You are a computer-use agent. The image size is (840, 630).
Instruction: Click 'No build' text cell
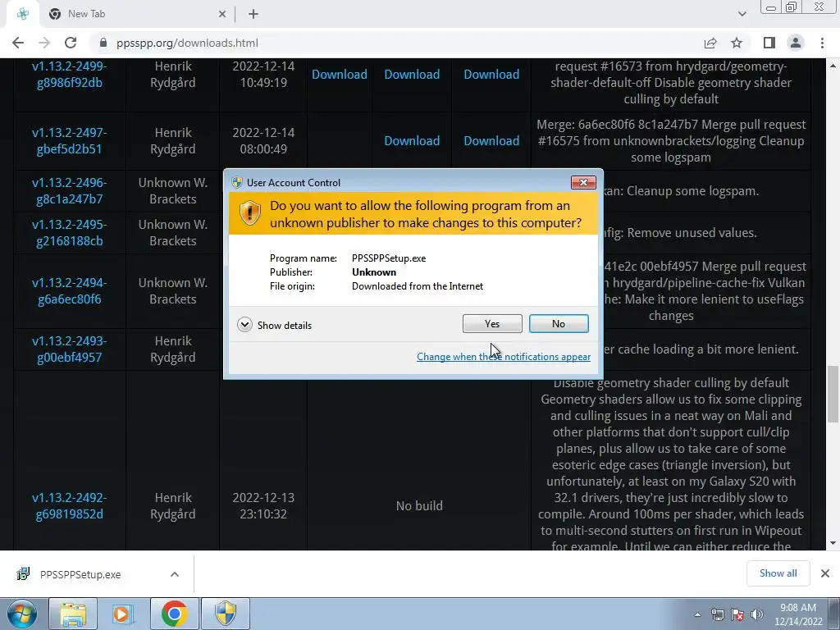pyautogui.click(x=419, y=505)
